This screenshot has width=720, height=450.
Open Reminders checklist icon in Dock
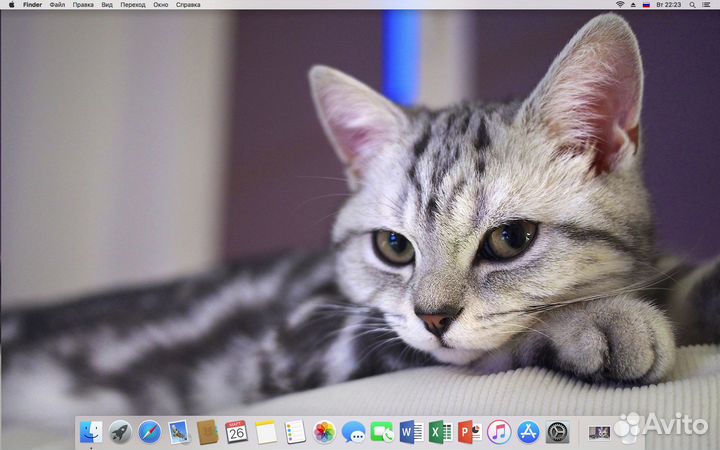295,432
